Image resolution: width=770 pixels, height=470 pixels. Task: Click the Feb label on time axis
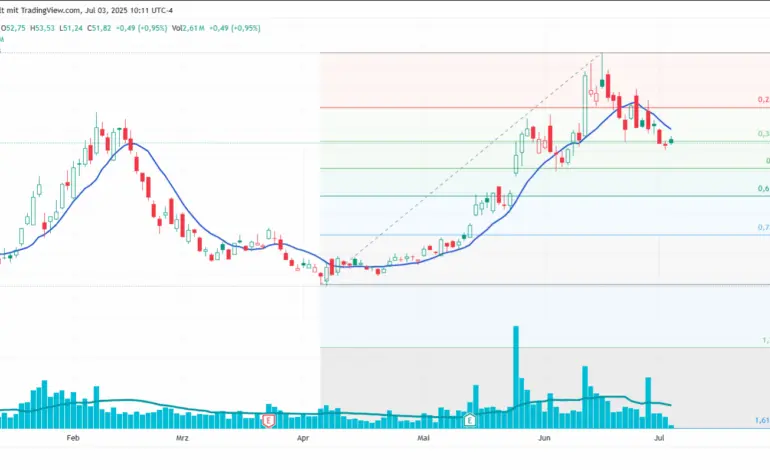(x=73, y=438)
